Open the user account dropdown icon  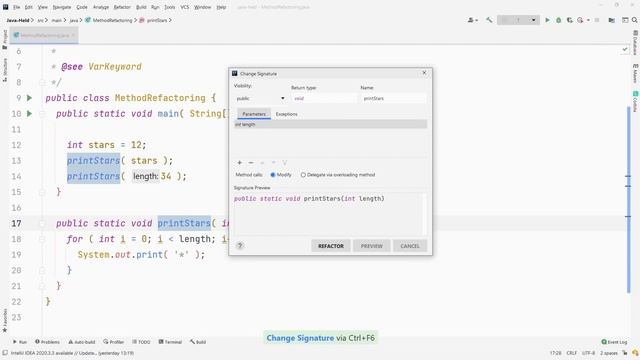(x=472, y=20)
